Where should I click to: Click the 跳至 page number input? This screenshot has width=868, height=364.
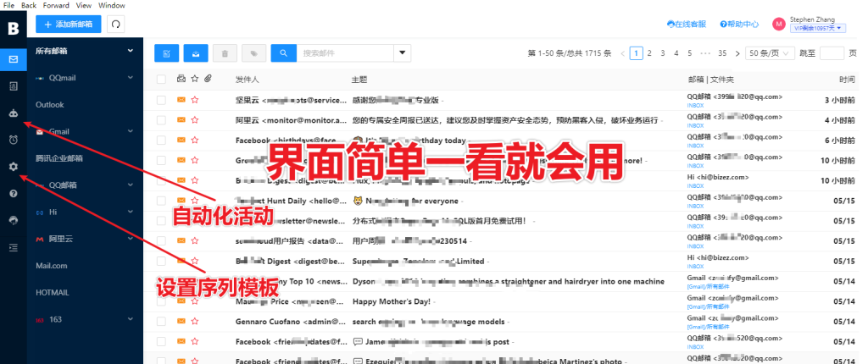[x=832, y=53]
